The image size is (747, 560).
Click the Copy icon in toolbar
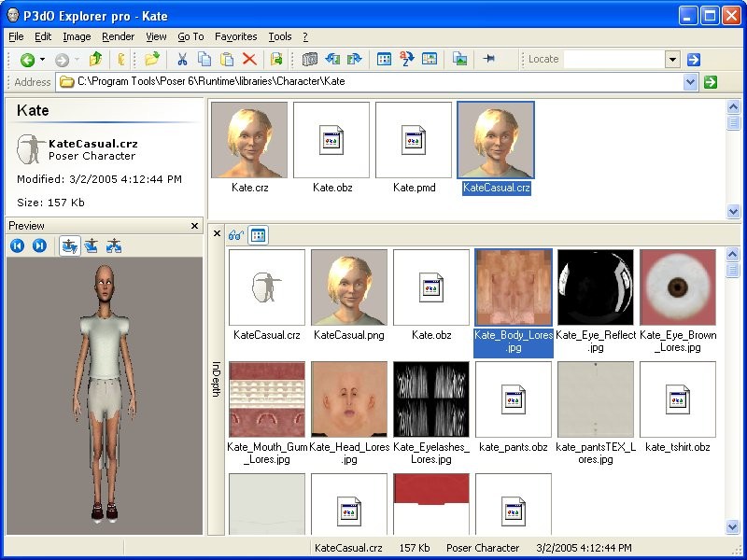click(x=204, y=60)
